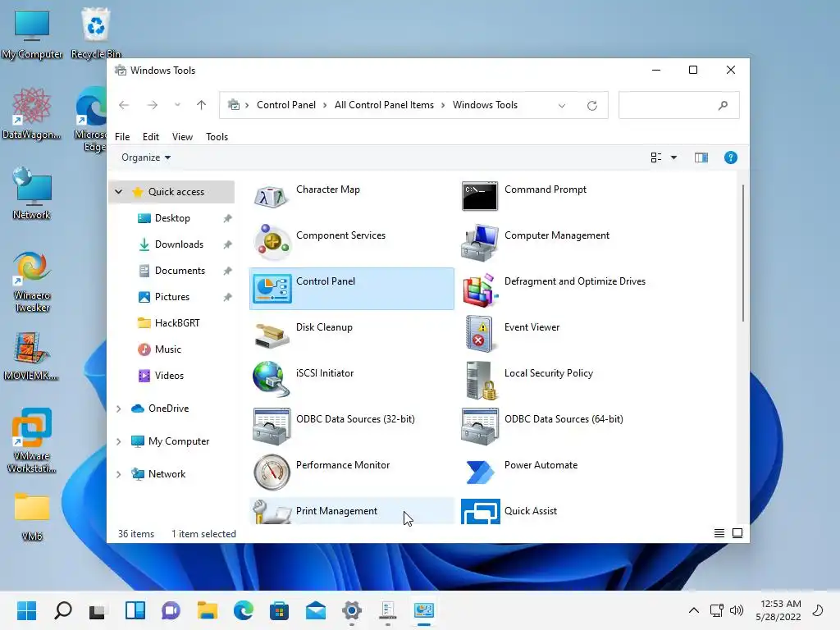Screen dimensions: 840x630
Task: Click the volume speaker tray icon
Action: pos(737,610)
